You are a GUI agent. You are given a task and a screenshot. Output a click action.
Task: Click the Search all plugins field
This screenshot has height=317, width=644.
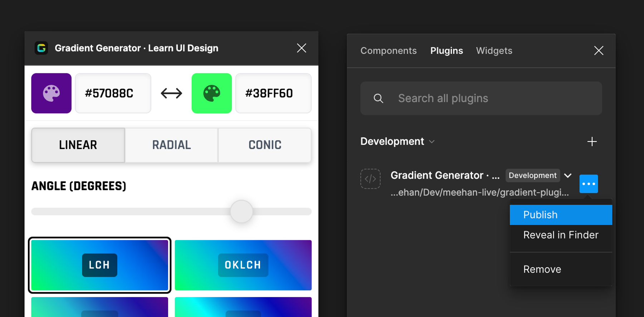pos(481,98)
